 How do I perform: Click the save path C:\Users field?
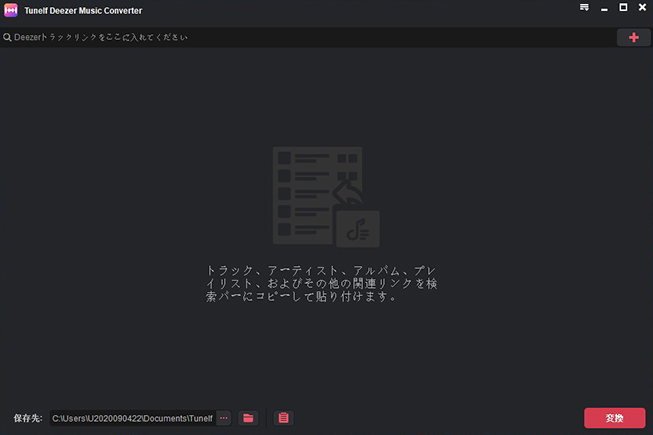[x=133, y=418]
